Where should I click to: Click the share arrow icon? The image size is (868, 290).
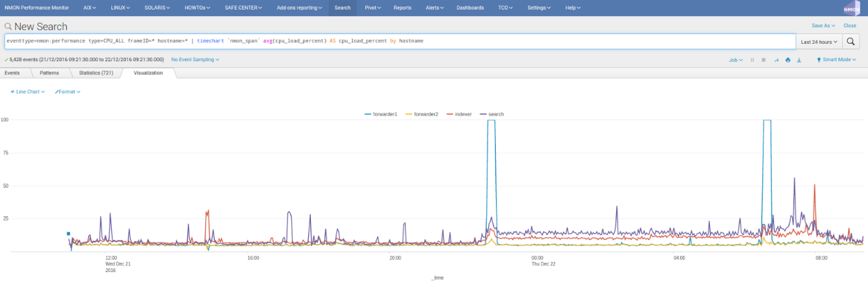tap(776, 60)
